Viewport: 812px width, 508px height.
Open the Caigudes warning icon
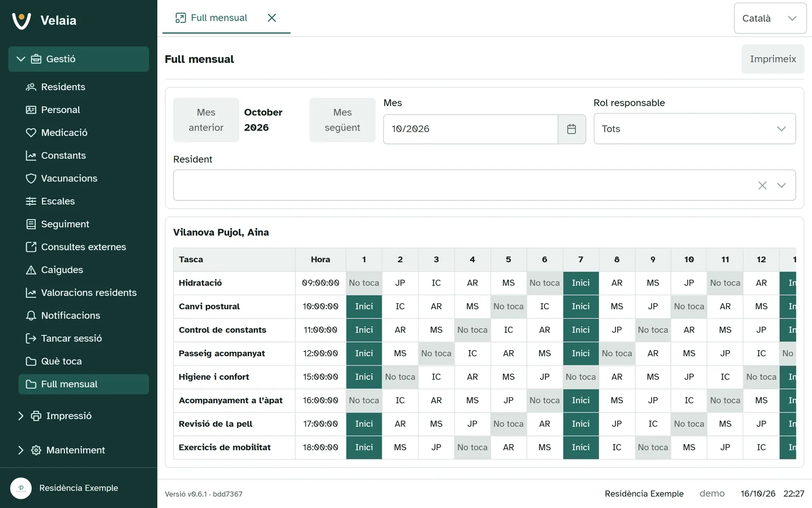point(31,270)
